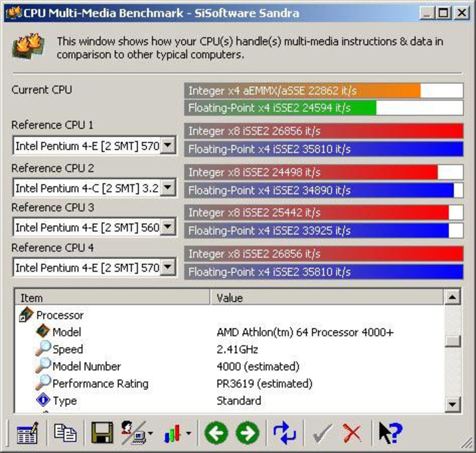The height and width of the screenshot is (453, 476).
Task: Copy results with the copy icon
Action: (65, 433)
